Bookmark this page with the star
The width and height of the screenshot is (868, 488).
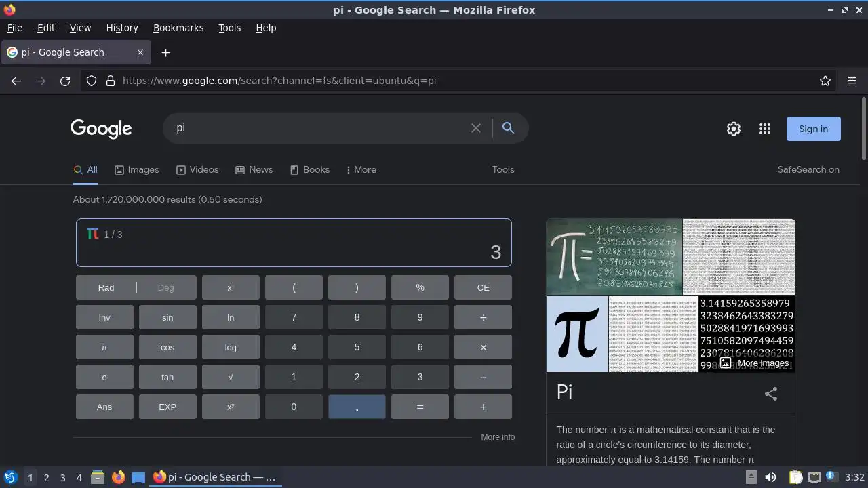click(x=825, y=81)
